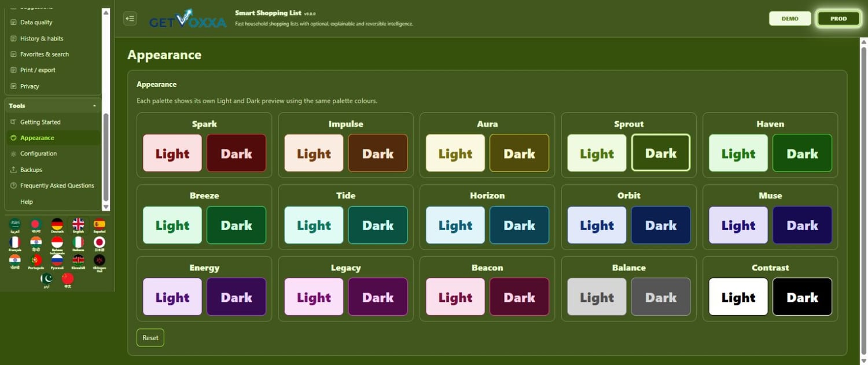This screenshot has width=868, height=365.
Task: Choose the Français flag language icon
Action: [x=15, y=242]
